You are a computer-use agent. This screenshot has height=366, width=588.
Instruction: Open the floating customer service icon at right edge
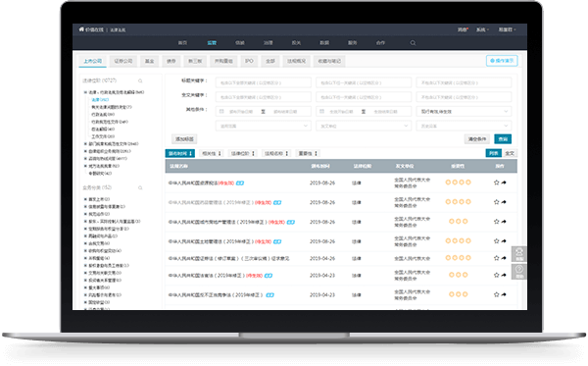coord(519,254)
